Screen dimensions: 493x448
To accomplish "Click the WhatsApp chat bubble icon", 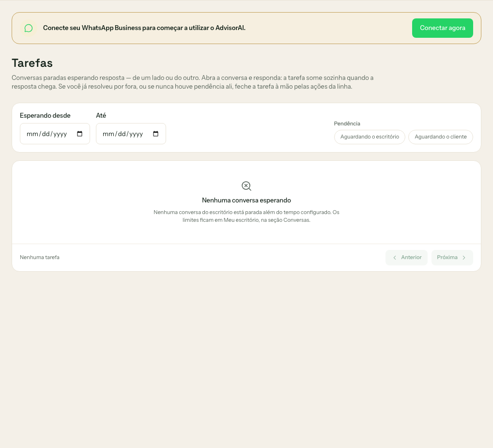I will click(29, 28).
